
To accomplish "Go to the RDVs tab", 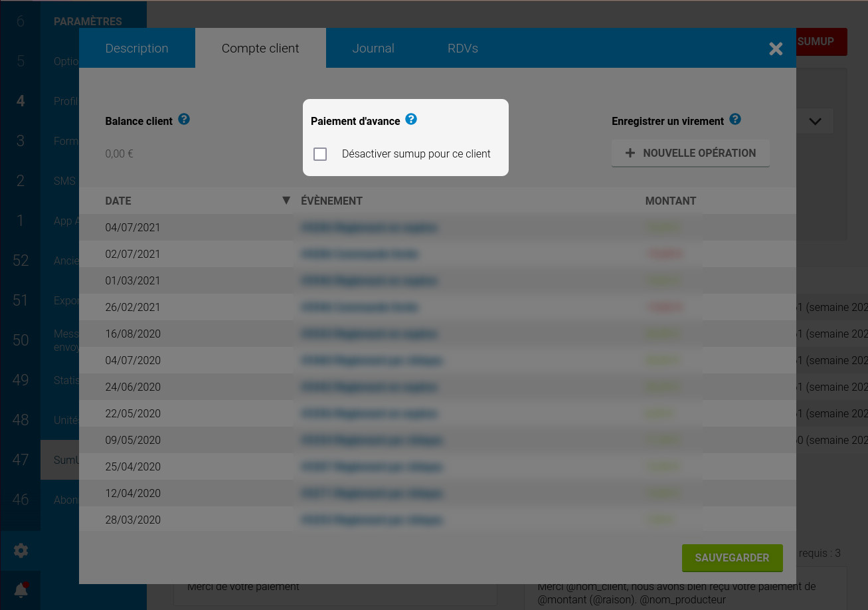I will click(x=462, y=49).
